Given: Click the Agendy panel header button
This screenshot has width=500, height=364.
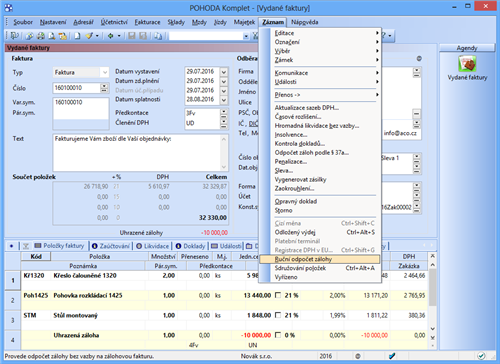Looking at the screenshot, I should pos(467,48).
